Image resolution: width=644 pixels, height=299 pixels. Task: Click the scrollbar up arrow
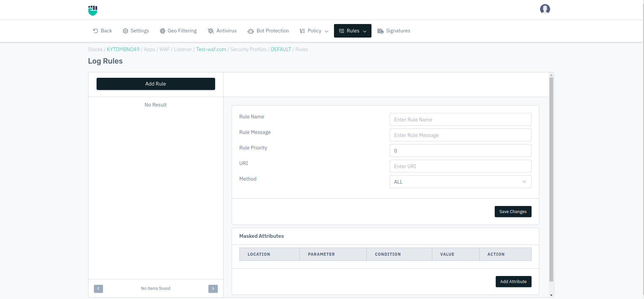tap(551, 75)
